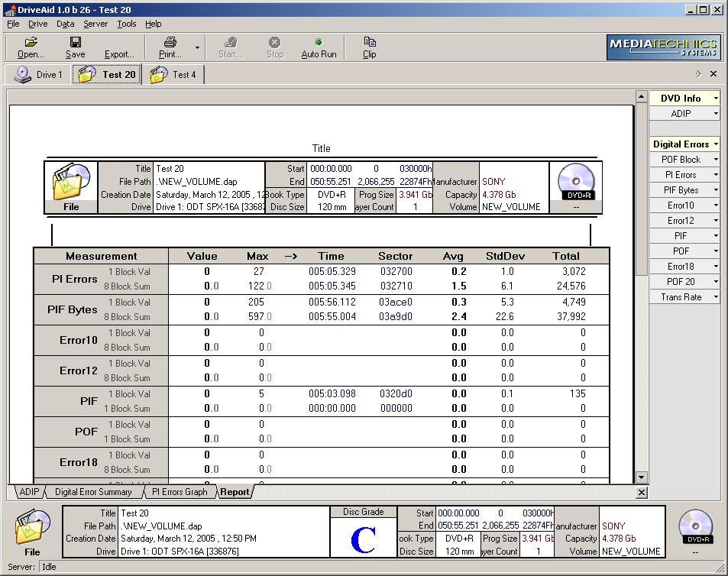
Task: Click the Clip toolbar icon
Action: (x=370, y=42)
